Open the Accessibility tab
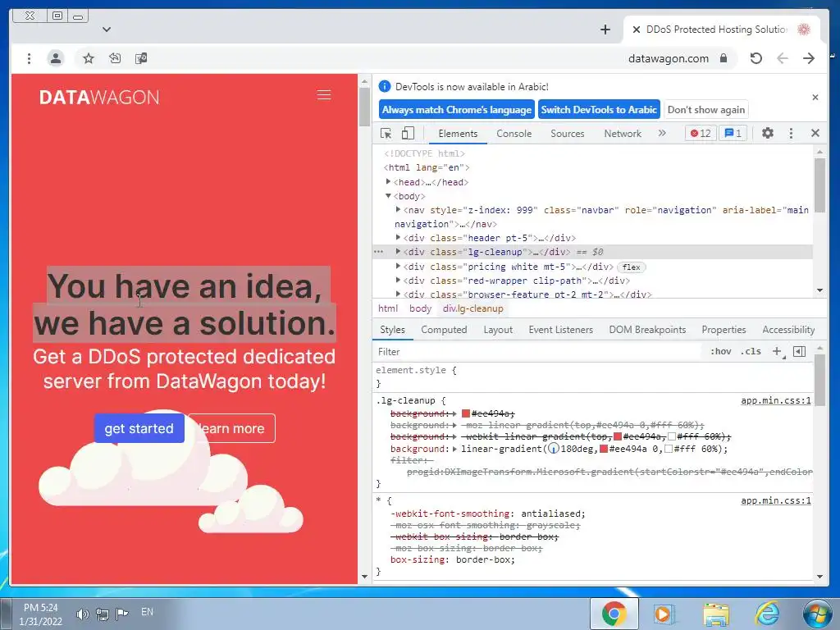 788,330
